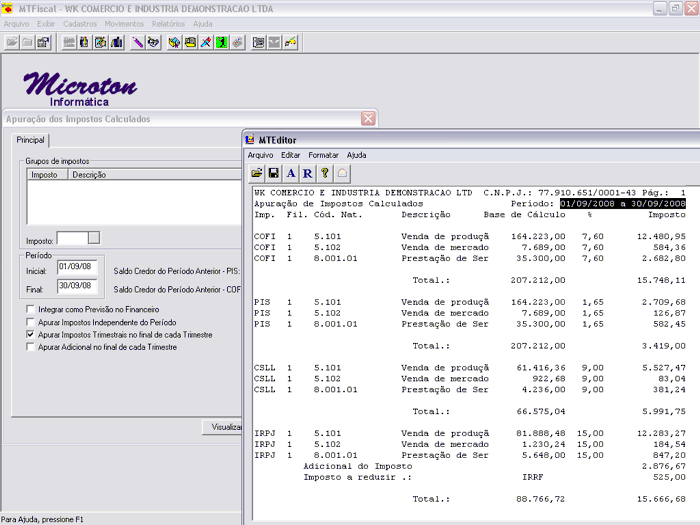
Task: Click the last icon in MTFiscal toolbar
Action: click(x=291, y=42)
